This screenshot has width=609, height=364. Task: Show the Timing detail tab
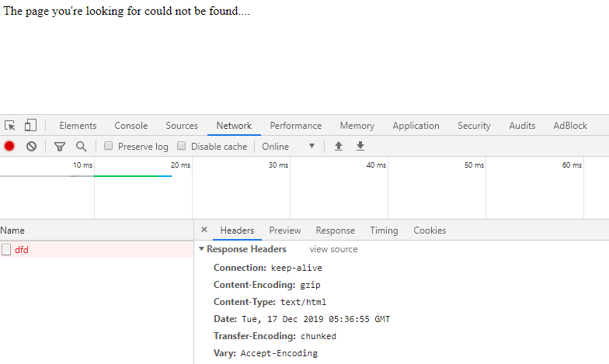click(x=384, y=230)
